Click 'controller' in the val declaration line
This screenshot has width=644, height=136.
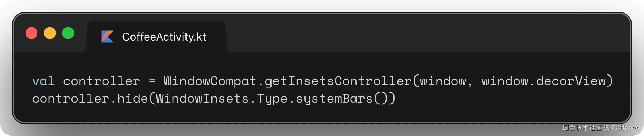pos(101,81)
